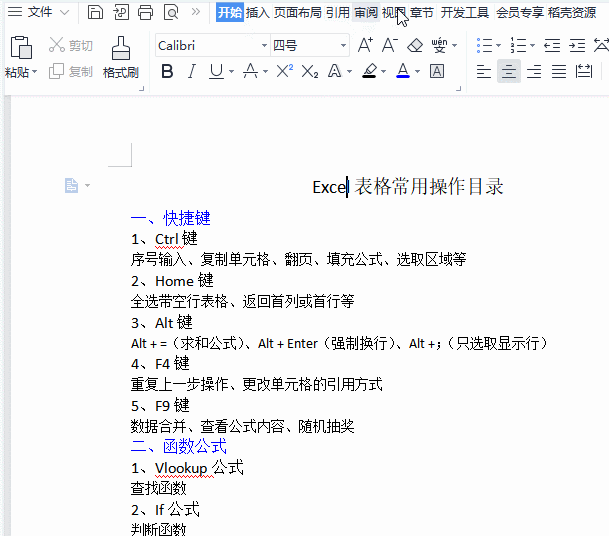Screen dimensions: 609x536
Task: Toggle subscript X₂
Action: pyautogui.click(x=310, y=71)
